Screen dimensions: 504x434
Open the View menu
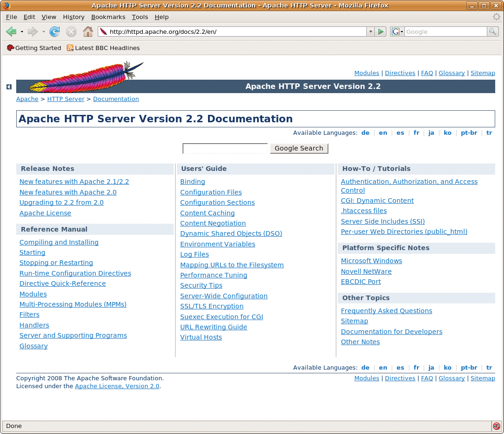[x=49, y=17]
